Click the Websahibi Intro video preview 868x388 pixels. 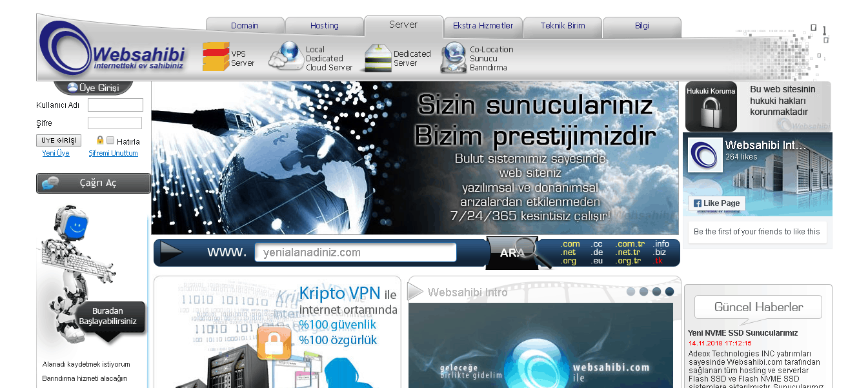[541, 345]
